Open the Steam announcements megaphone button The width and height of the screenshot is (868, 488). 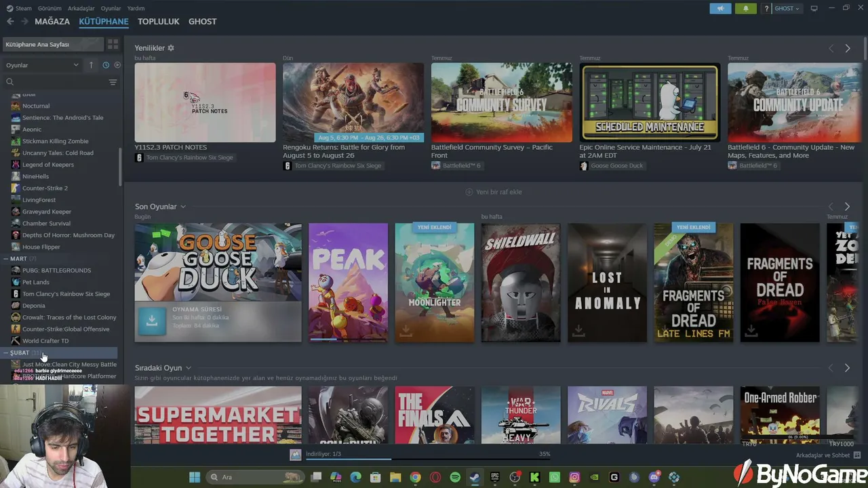pyautogui.click(x=720, y=8)
